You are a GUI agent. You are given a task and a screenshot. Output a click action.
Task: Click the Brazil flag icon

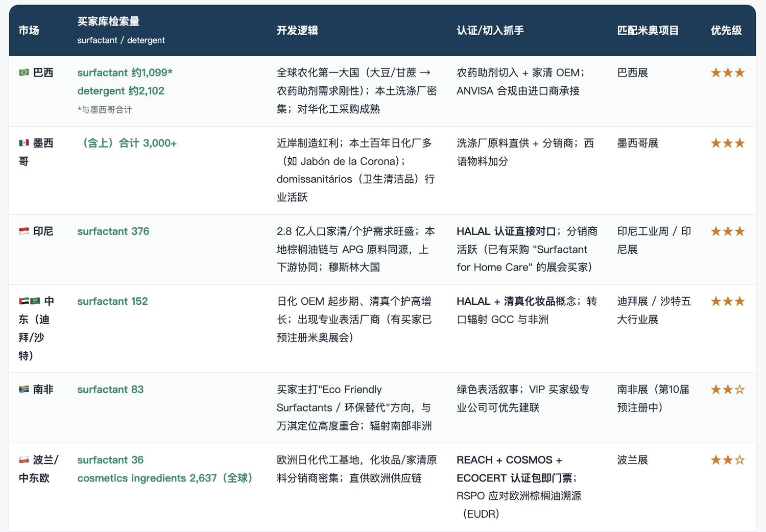click(x=23, y=72)
